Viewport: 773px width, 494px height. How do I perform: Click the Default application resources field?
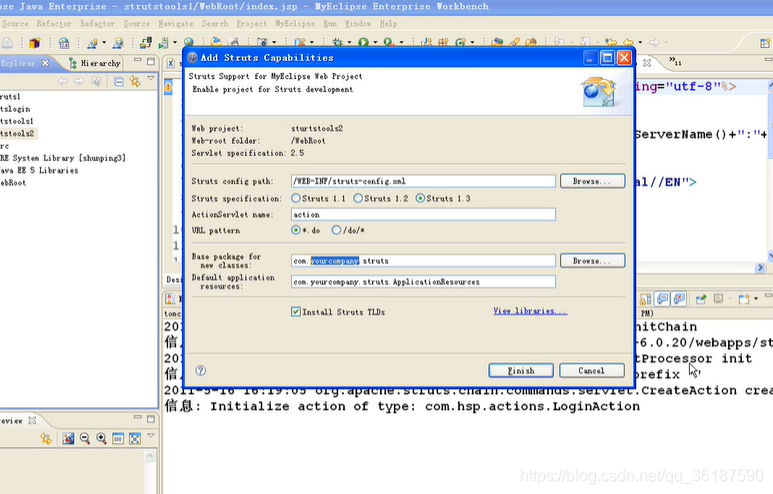(423, 282)
